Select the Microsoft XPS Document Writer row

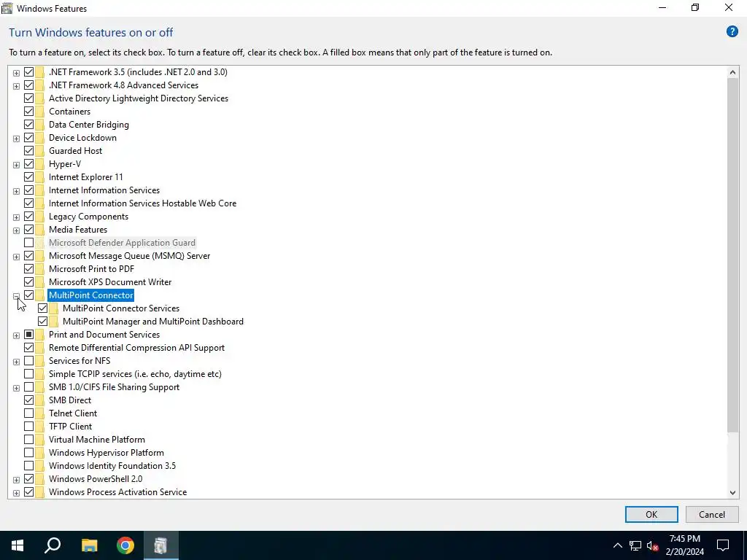pyautogui.click(x=110, y=282)
